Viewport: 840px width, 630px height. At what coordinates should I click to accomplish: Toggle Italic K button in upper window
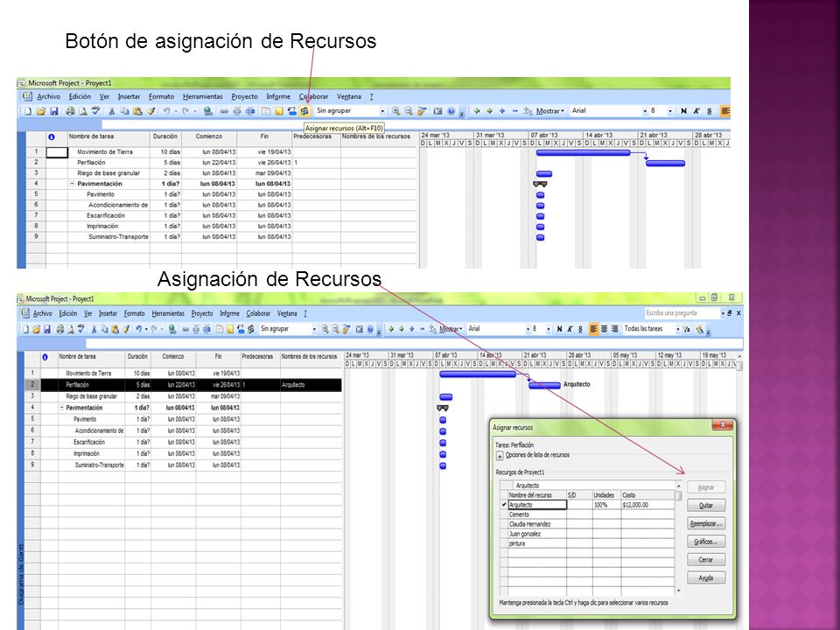click(696, 111)
